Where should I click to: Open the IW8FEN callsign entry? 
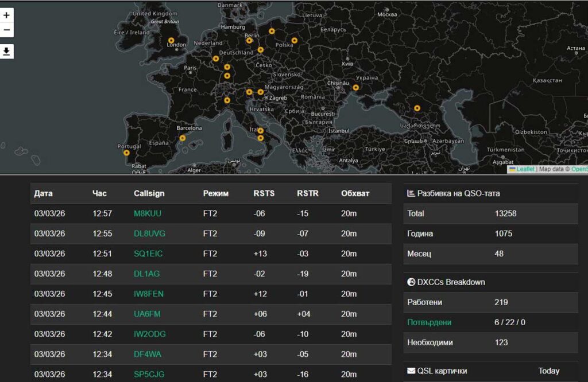tap(149, 294)
